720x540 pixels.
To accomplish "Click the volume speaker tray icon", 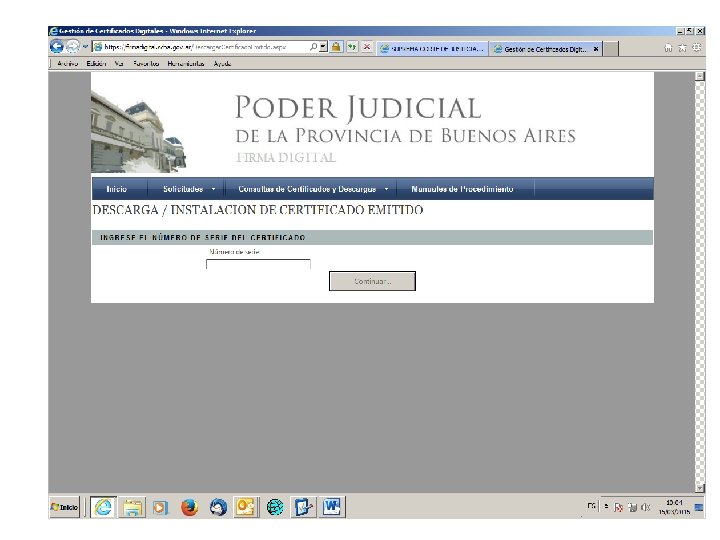I will [646, 507].
